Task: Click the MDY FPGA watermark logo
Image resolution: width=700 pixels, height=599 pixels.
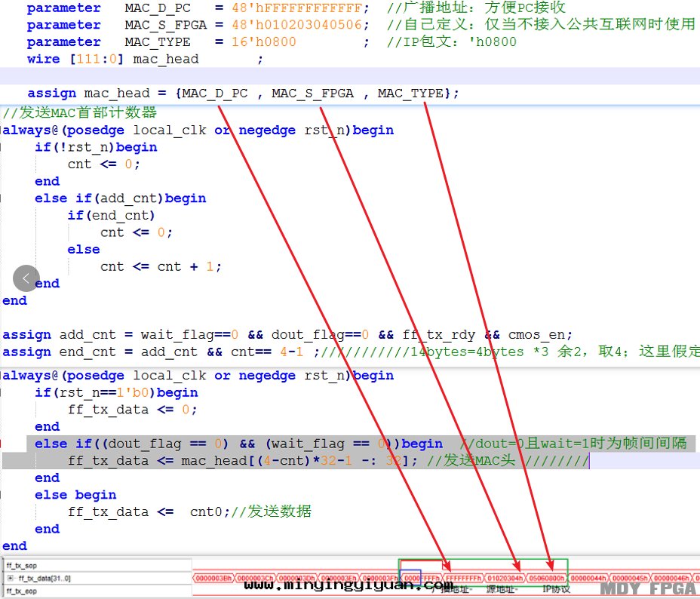Action: coord(648,588)
